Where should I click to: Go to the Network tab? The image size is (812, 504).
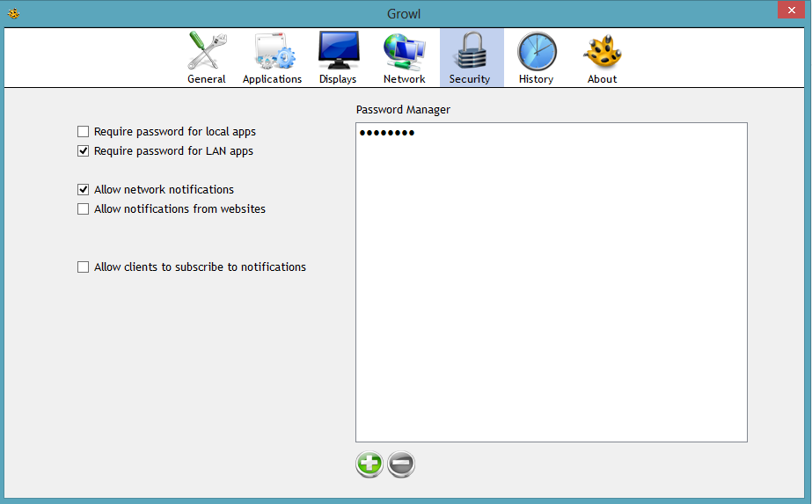(x=404, y=57)
